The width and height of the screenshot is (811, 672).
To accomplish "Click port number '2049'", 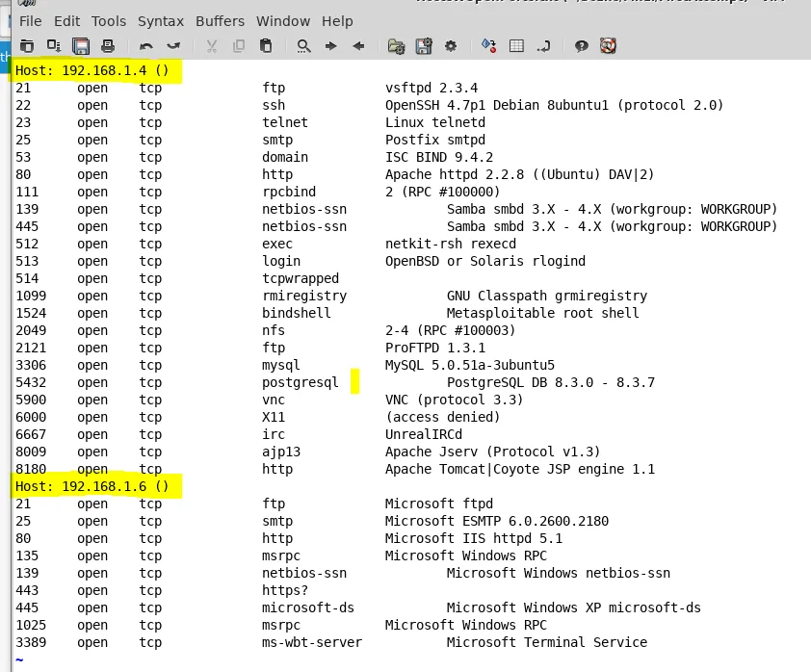I will pos(31,330).
